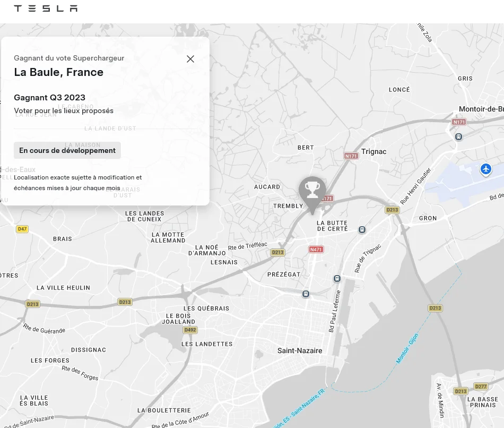Click the station icon below Prézégat
The height and width of the screenshot is (428, 504).
306,294
